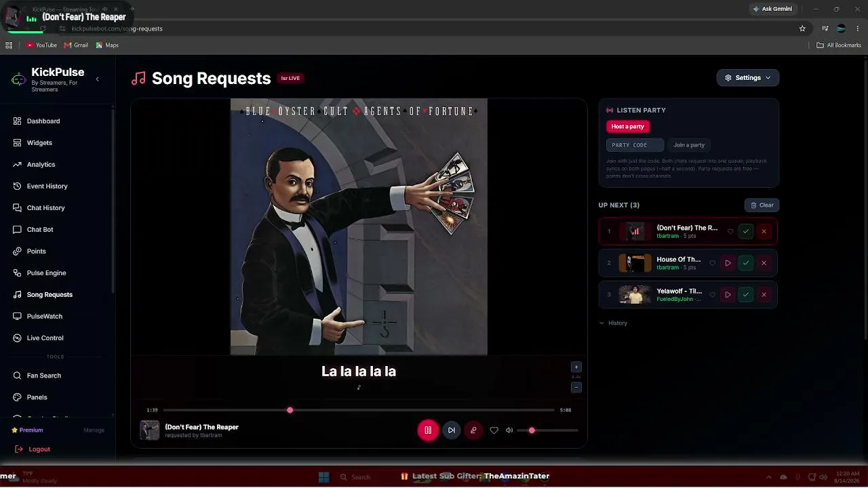This screenshot has width=868, height=488.
Task: Click the Pulse Engine sidebar icon
Action: pyautogui.click(x=18, y=273)
